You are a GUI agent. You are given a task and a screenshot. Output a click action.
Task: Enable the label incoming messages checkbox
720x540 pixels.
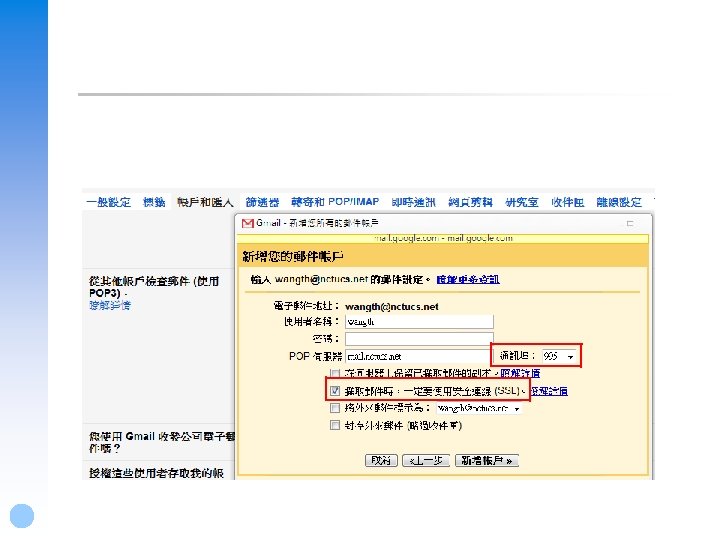(x=335, y=408)
